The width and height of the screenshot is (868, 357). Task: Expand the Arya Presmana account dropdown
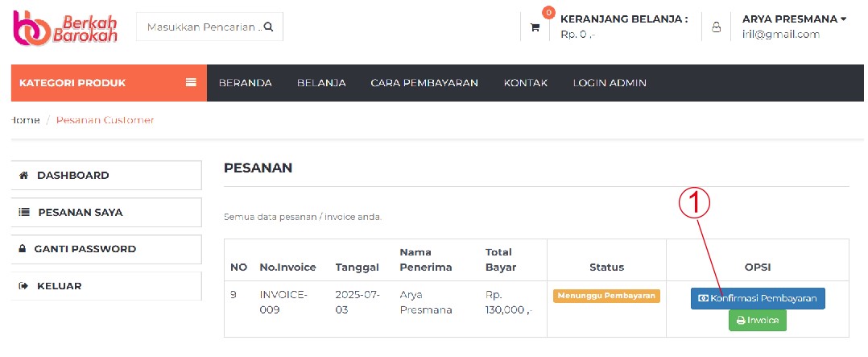click(794, 19)
